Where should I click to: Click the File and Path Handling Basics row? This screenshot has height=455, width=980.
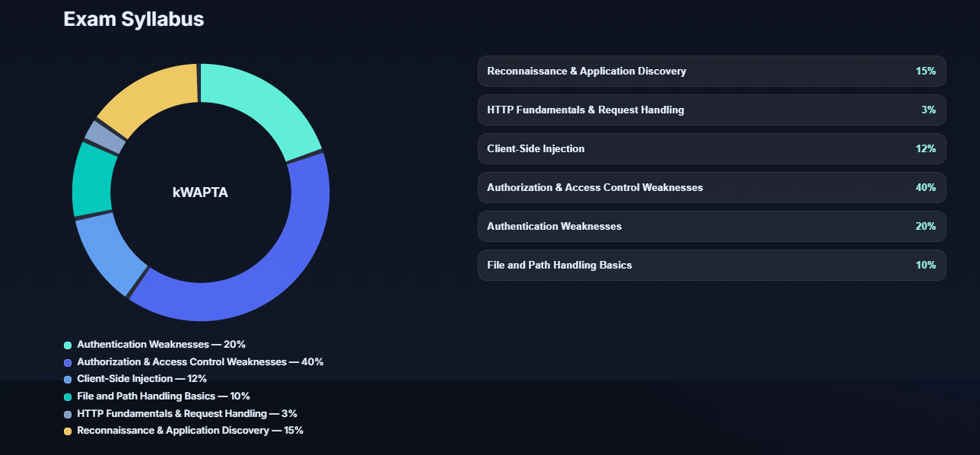[x=711, y=266]
